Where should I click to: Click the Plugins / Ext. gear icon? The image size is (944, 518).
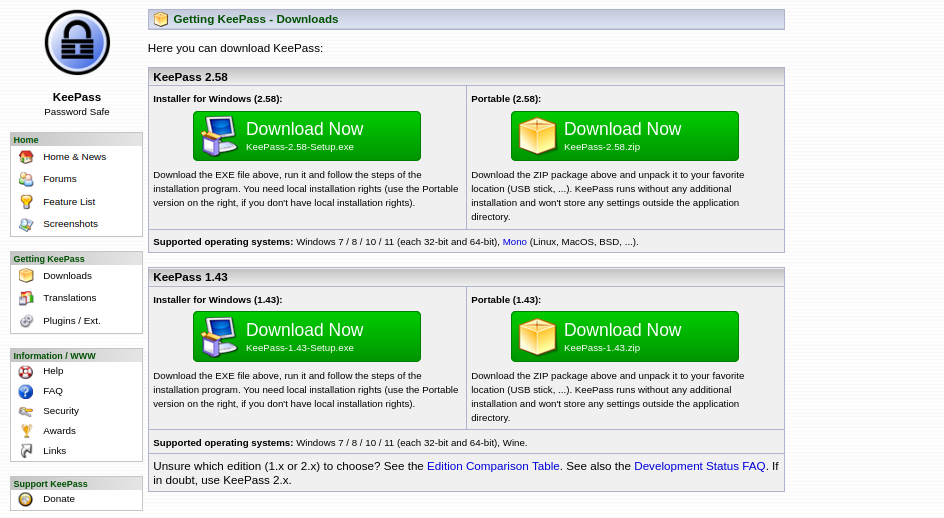tap(26, 321)
